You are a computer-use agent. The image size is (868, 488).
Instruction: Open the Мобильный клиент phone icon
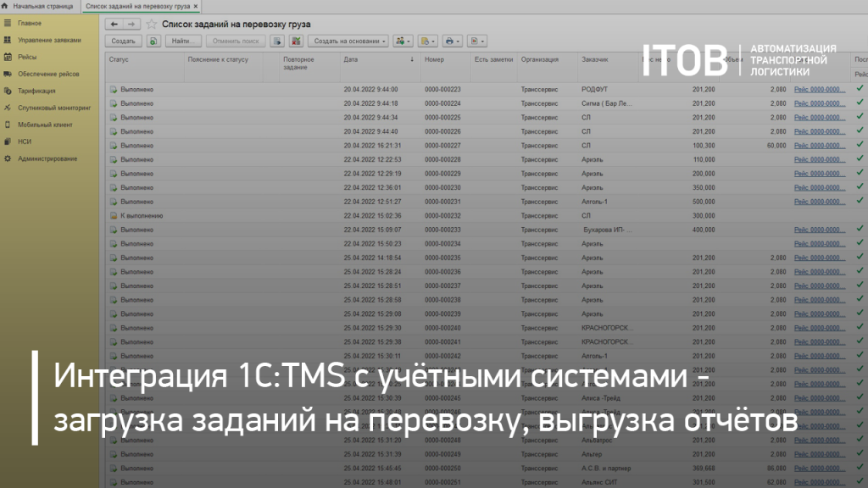pyautogui.click(x=8, y=125)
